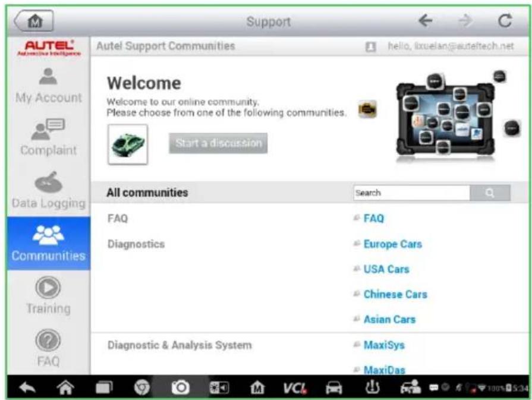
Task: Click Diagnostic & Analysis System label
Action: (180, 345)
